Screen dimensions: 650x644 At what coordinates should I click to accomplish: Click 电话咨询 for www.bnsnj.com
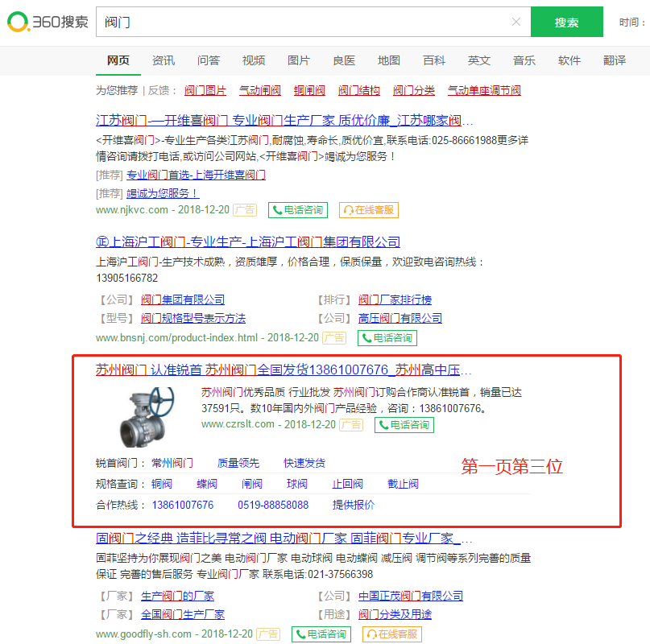tap(387, 338)
